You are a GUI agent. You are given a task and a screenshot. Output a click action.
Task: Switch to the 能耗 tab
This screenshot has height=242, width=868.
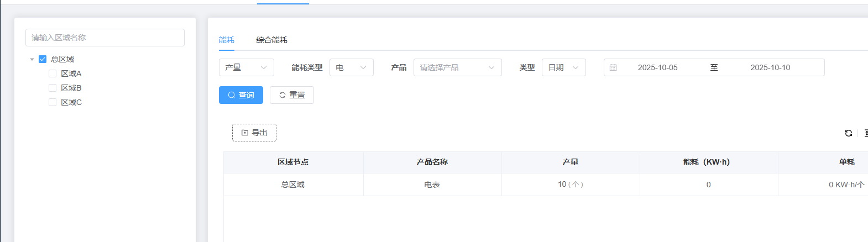pos(227,40)
